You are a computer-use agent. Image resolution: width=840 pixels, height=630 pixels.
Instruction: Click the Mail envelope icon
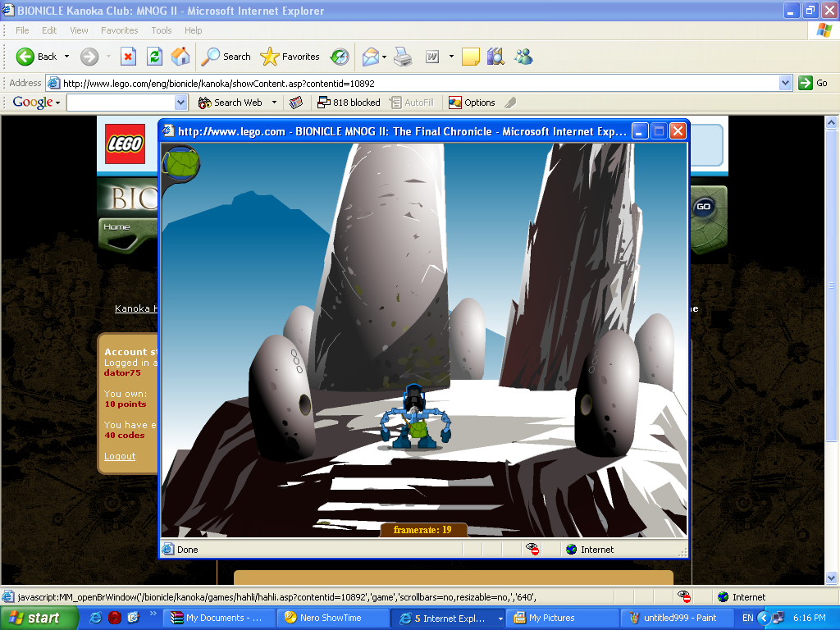pos(370,57)
